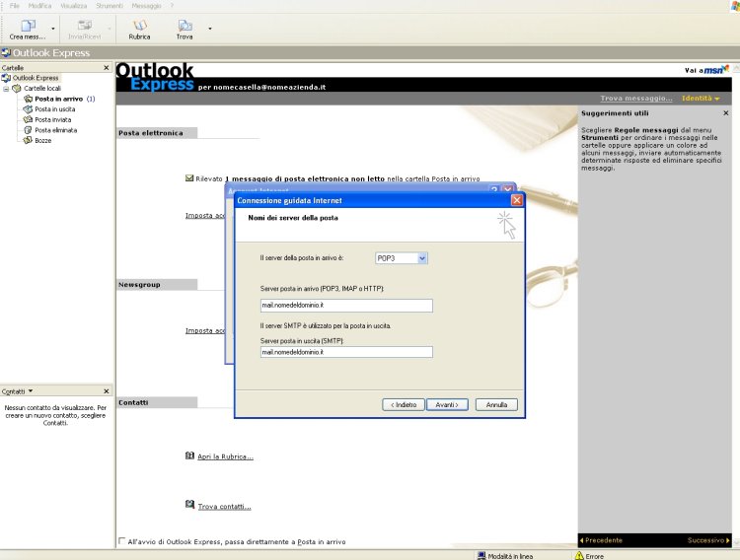The width and height of the screenshot is (740, 560).
Task: Click the Outlook Express root tree icon
Action: [x=6, y=78]
